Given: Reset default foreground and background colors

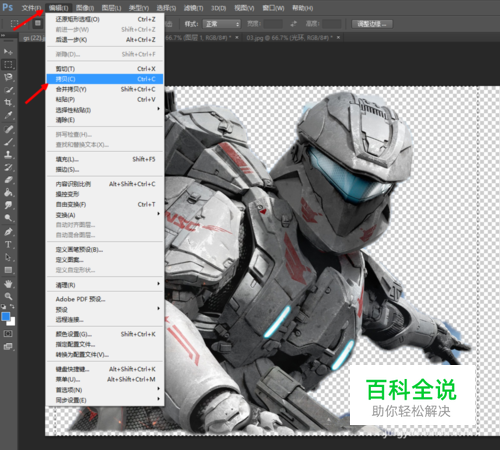Looking at the screenshot, I should [x=3, y=306].
